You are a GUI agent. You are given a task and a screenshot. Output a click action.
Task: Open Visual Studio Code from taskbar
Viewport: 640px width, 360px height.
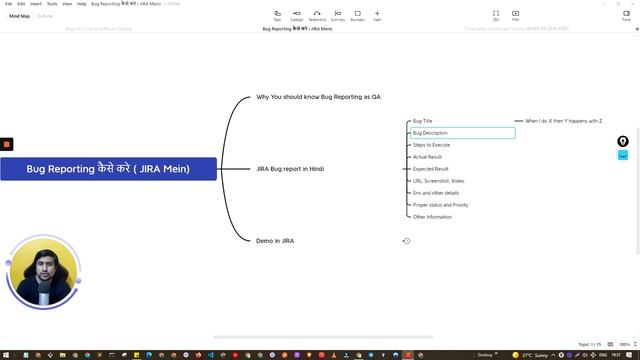point(211,355)
